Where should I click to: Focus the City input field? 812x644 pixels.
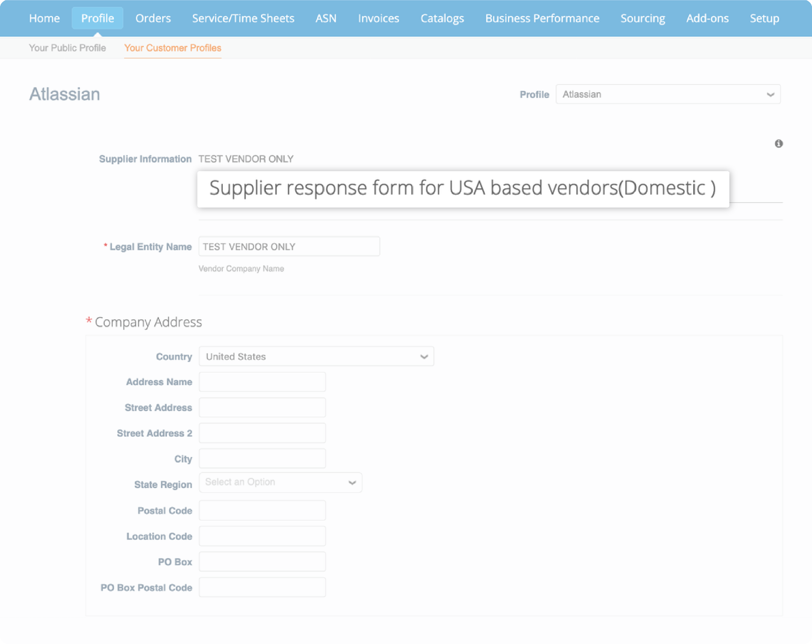262,459
